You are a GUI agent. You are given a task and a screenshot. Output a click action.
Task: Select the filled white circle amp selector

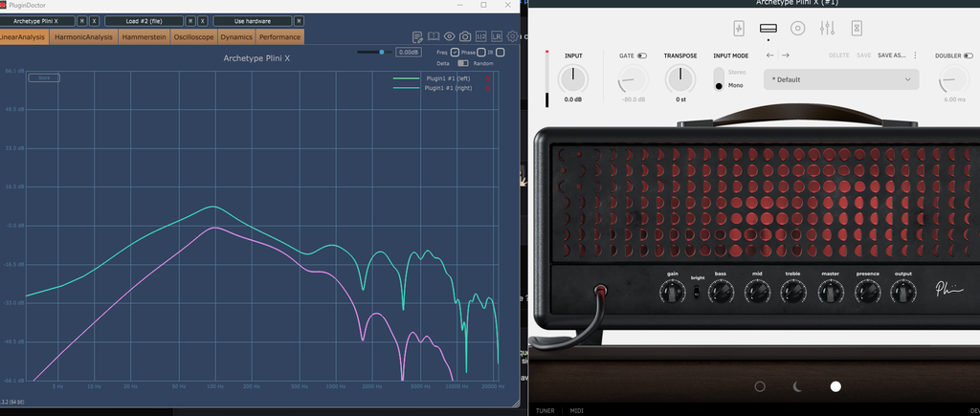tap(835, 386)
